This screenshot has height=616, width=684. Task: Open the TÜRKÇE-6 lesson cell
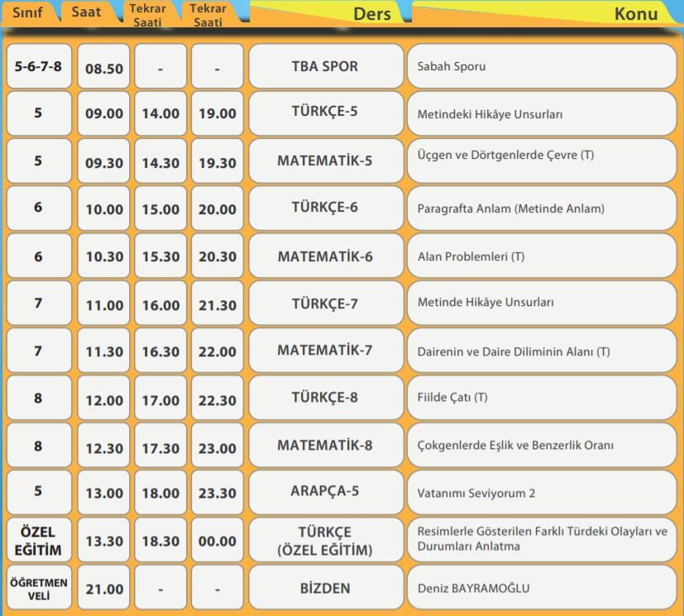point(326,208)
